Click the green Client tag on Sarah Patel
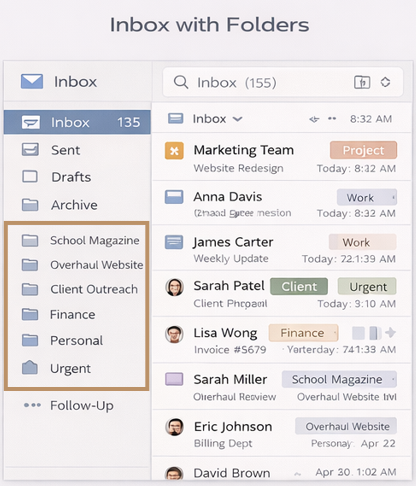 click(299, 286)
